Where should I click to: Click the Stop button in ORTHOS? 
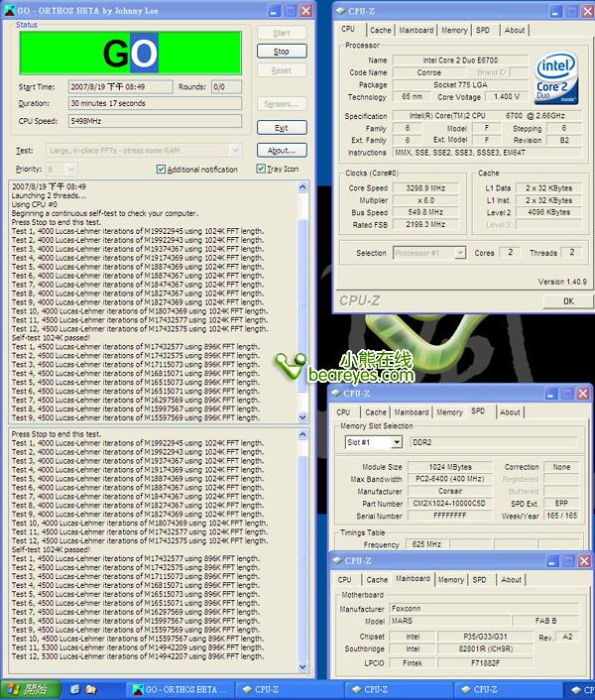coord(282,52)
